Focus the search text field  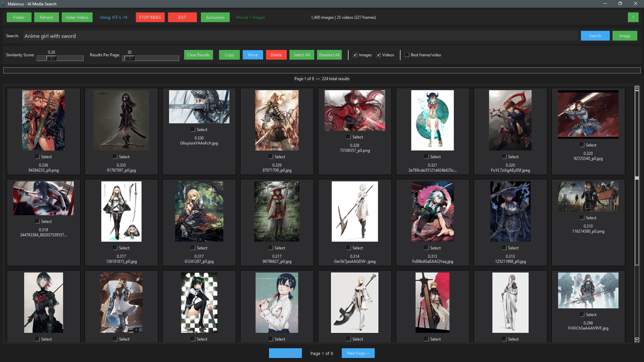[x=300, y=36]
